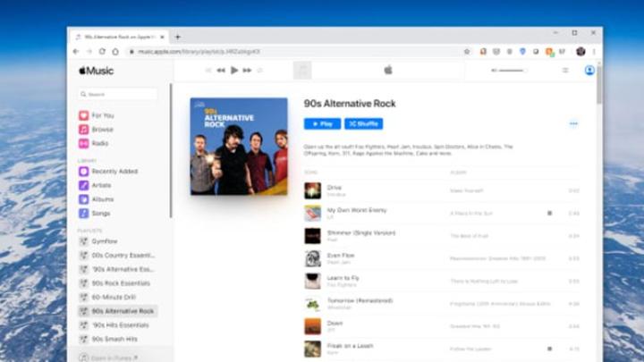Open the playlist more options ellipsis
644x362 pixels.
pyautogui.click(x=573, y=123)
